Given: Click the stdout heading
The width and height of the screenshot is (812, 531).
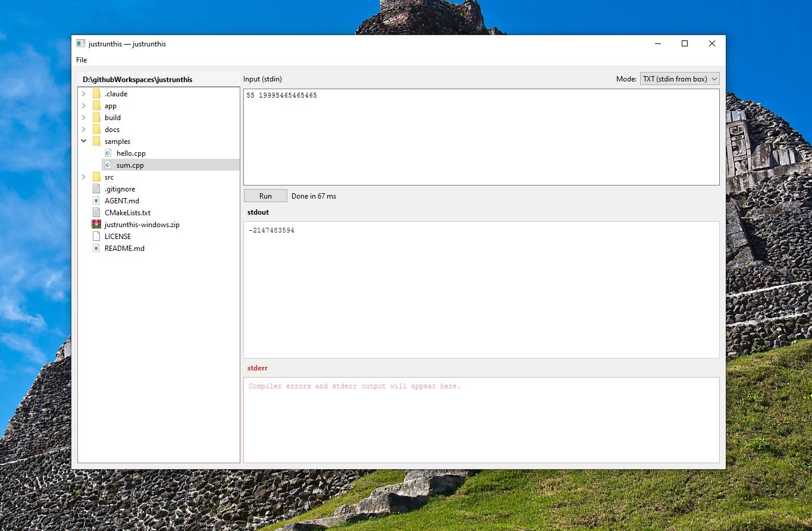Looking at the screenshot, I should (x=258, y=212).
